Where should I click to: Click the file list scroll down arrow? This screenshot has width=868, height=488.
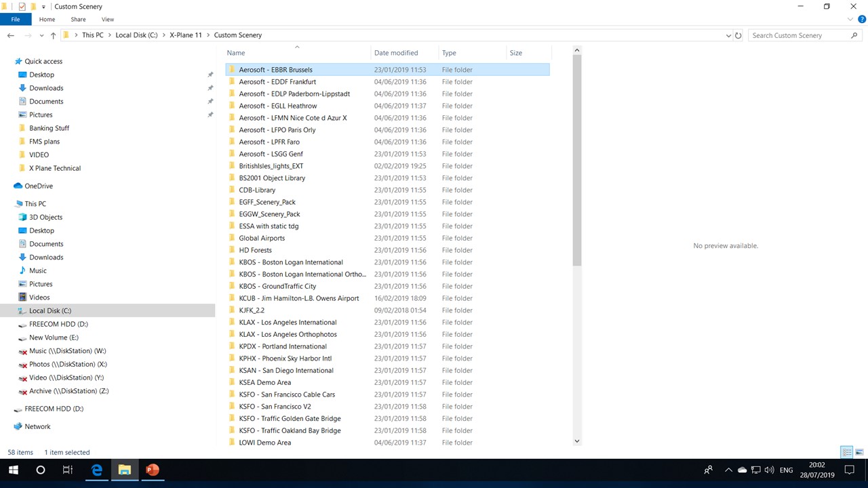(x=577, y=441)
